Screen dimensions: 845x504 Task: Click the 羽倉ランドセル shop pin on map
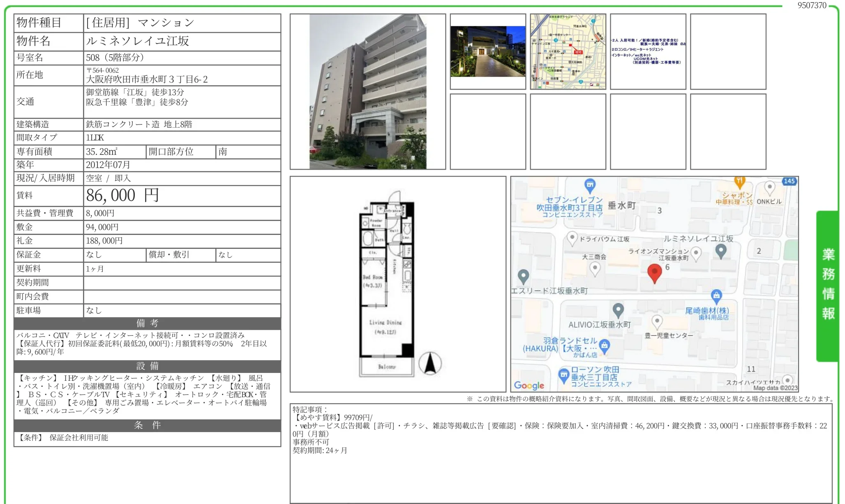(604, 346)
